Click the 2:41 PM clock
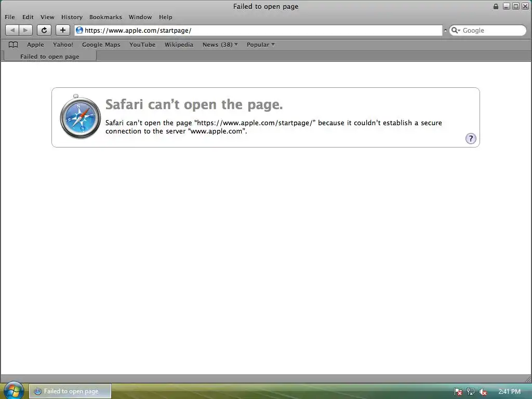 [509, 392]
